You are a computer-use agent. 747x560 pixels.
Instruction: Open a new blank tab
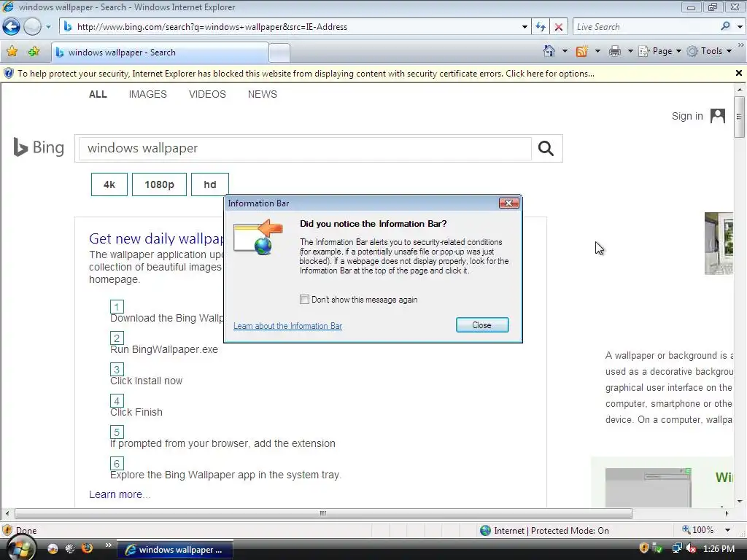tap(279, 52)
